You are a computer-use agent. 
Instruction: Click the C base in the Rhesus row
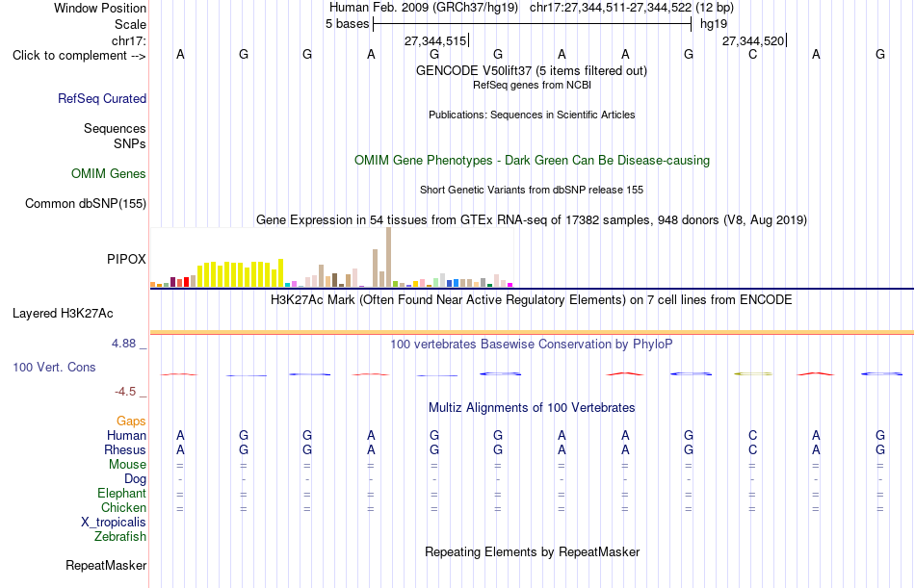753,450
